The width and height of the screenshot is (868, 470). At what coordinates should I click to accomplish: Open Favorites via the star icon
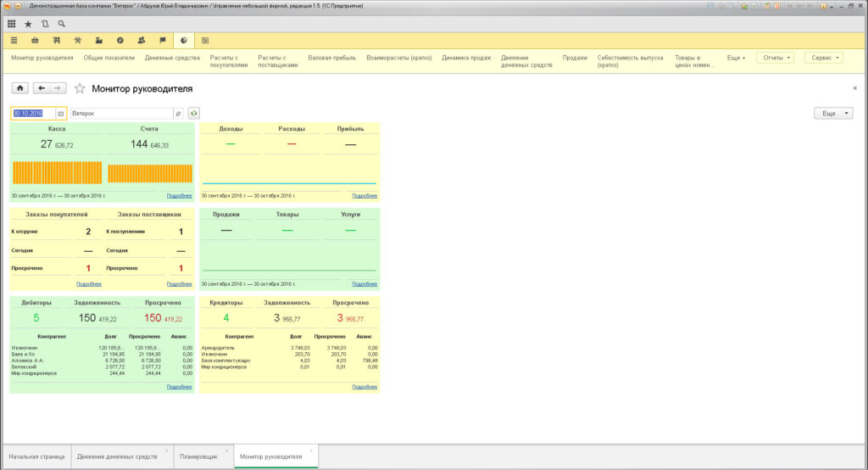coord(28,24)
